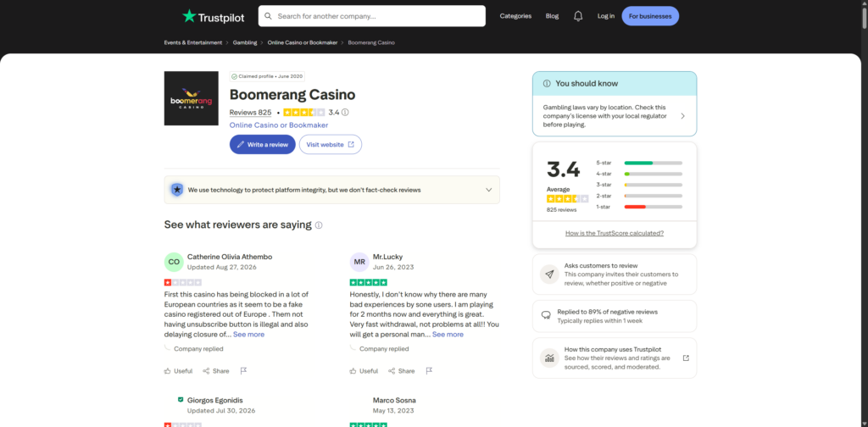Click the speech bubble replied icon
This screenshot has height=427, width=868.
pos(546,315)
